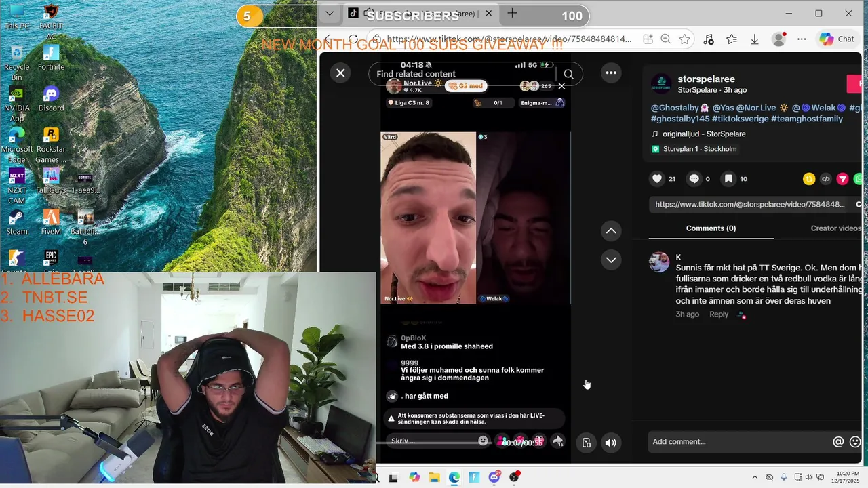Go to the next video with down arrow
Viewport: 868px width, 488px height.
pyautogui.click(x=611, y=260)
